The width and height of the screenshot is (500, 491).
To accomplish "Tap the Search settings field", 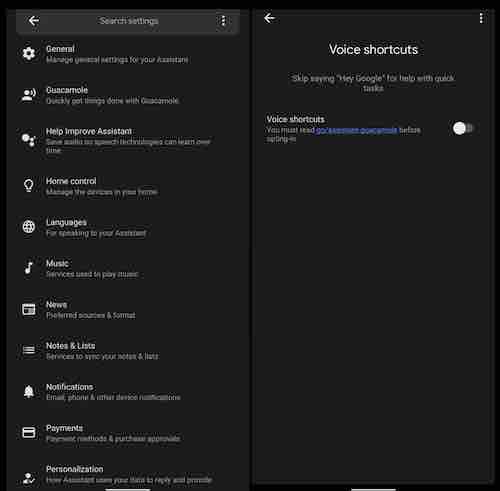I will [128, 21].
